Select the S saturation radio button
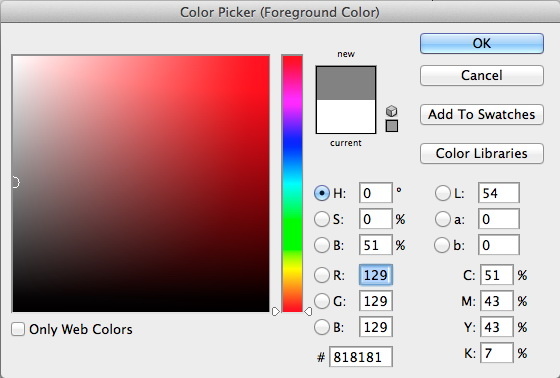The height and width of the screenshot is (378, 560). pyautogui.click(x=321, y=219)
